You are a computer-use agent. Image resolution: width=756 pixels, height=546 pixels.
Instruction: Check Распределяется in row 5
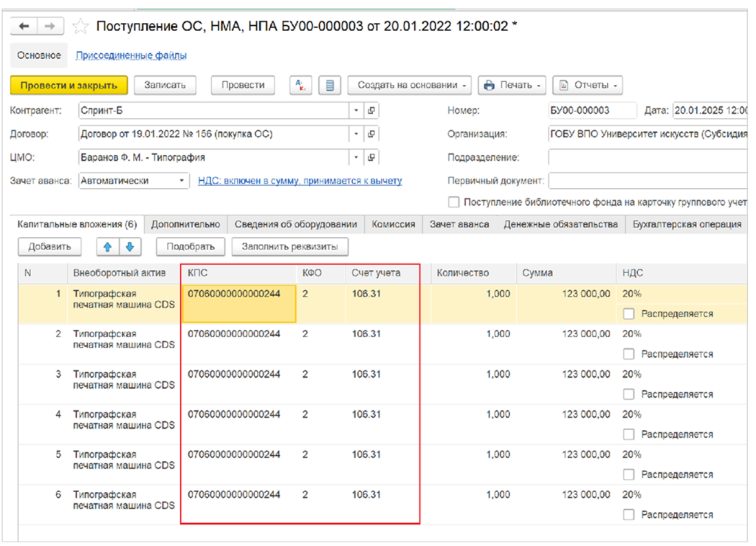pyautogui.click(x=629, y=474)
